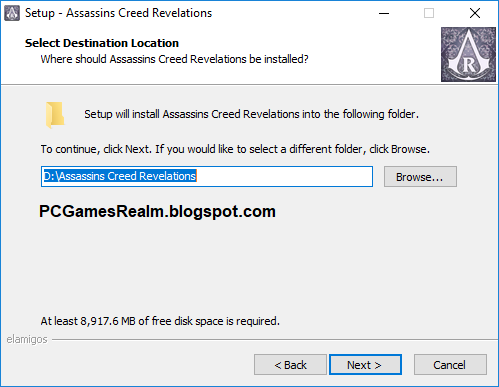The height and width of the screenshot is (387, 499).
Task: Click the free disk space required message
Action: click(x=160, y=321)
